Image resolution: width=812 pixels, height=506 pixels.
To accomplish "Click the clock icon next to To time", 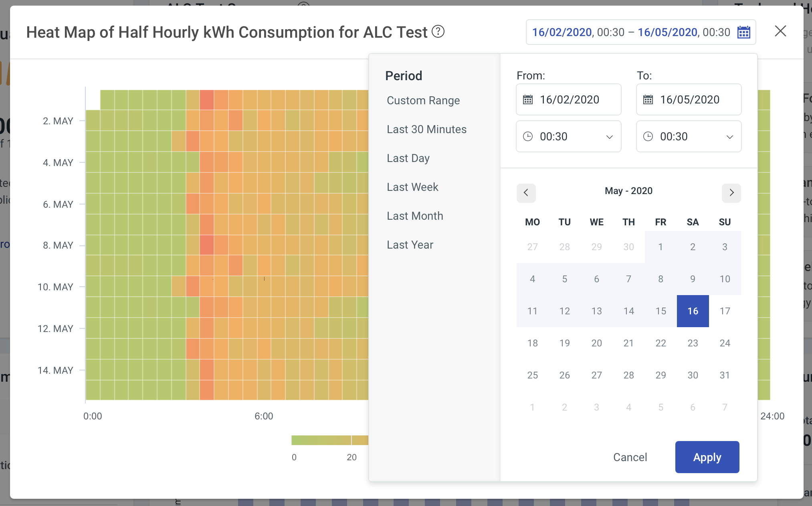I will point(648,136).
